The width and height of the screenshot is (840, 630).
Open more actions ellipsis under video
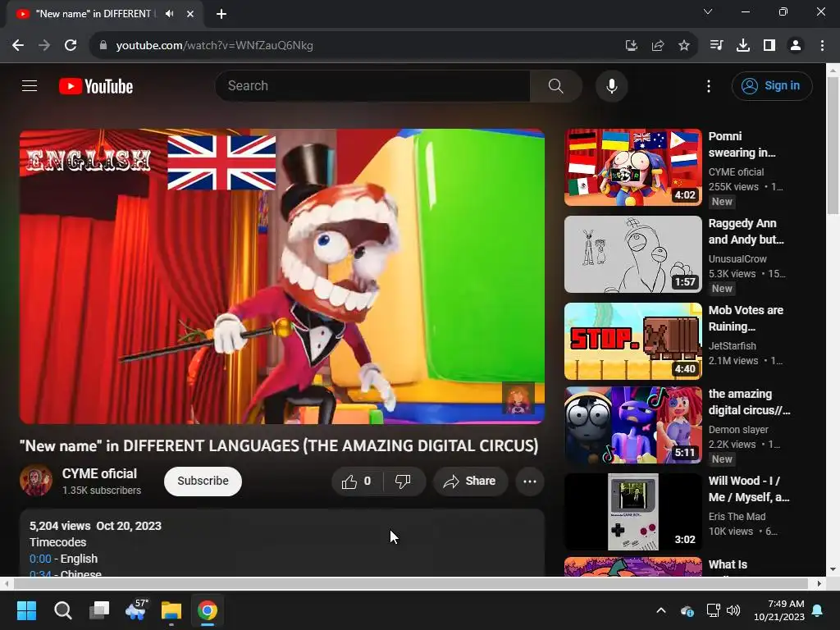pos(530,481)
